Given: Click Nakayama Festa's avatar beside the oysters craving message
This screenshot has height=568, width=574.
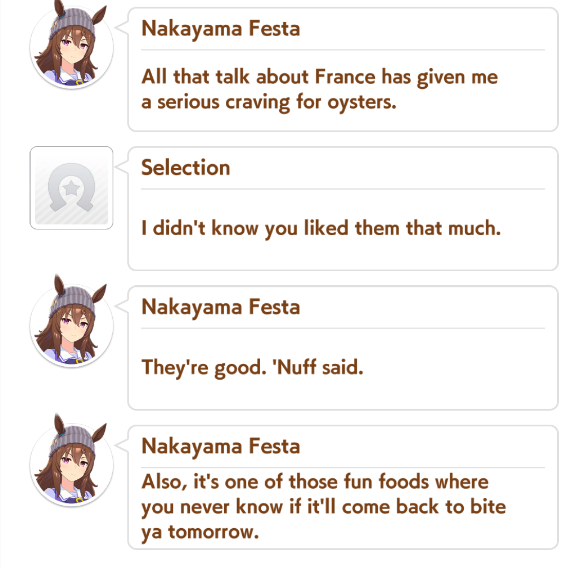Looking at the screenshot, I should point(71,46).
